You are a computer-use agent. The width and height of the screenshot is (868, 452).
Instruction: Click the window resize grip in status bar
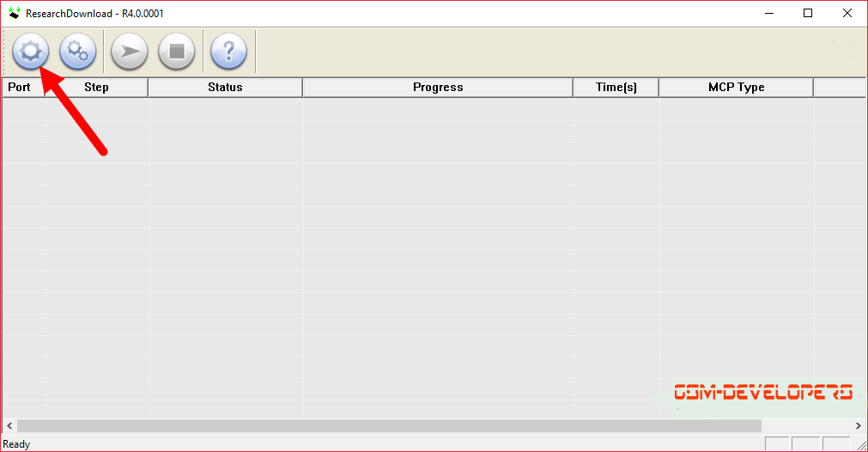(x=861, y=445)
